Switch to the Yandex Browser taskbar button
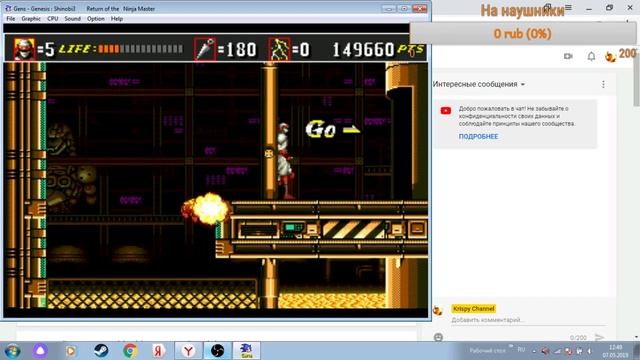Image resolution: width=640 pixels, height=360 pixels. coord(188,351)
